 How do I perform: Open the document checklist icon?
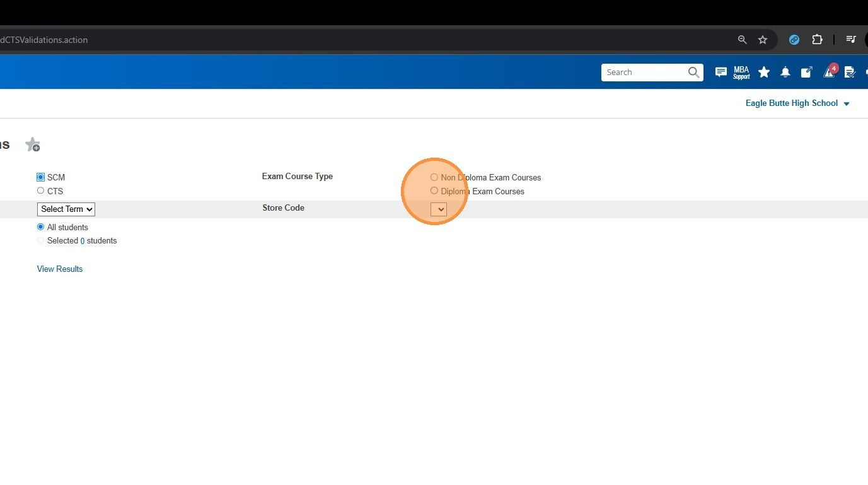(x=850, y=73)
